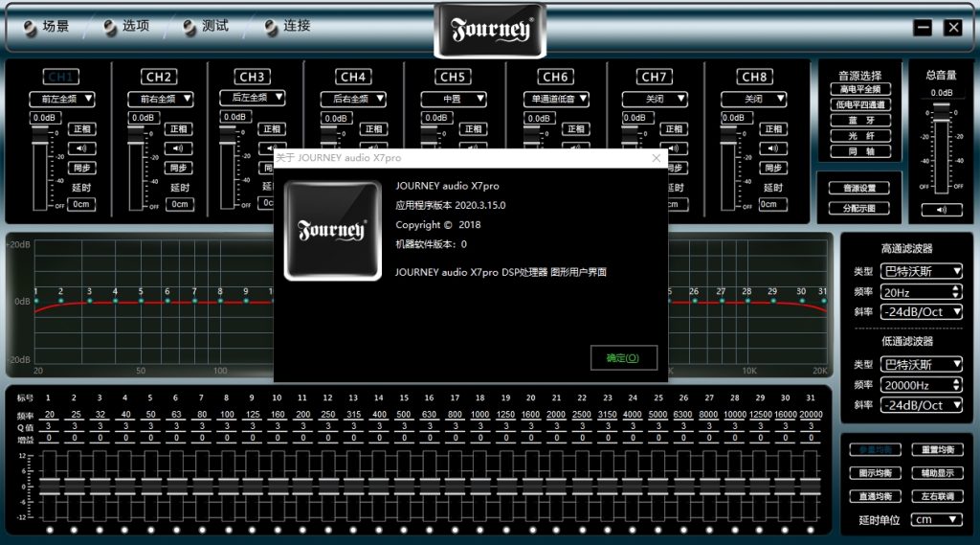Click the 1000 Hz EQ band slider

[480, 487]
